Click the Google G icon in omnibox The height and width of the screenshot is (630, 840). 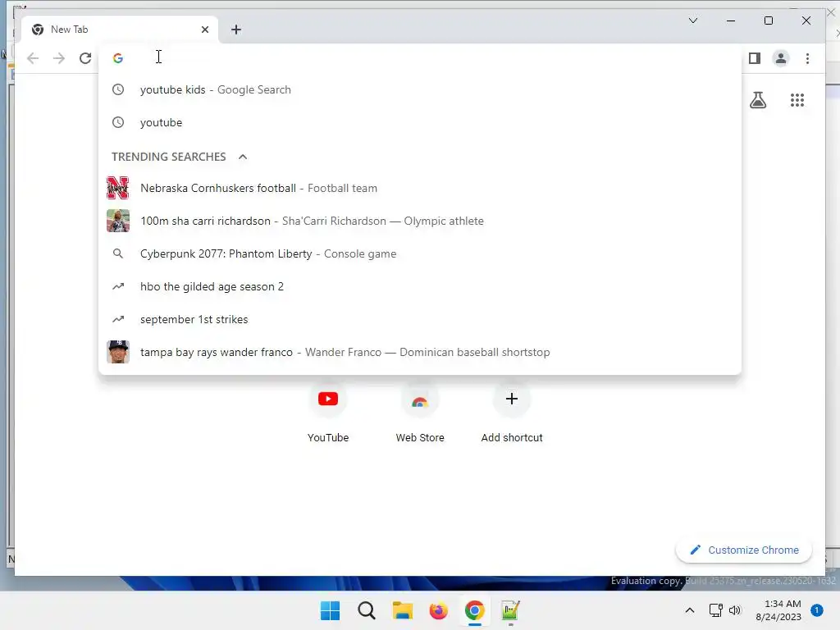pos(118,58)
